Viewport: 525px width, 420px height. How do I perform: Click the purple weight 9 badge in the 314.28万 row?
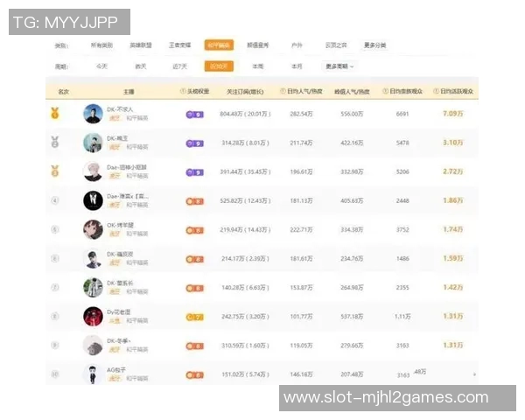(x=195, y=143)
